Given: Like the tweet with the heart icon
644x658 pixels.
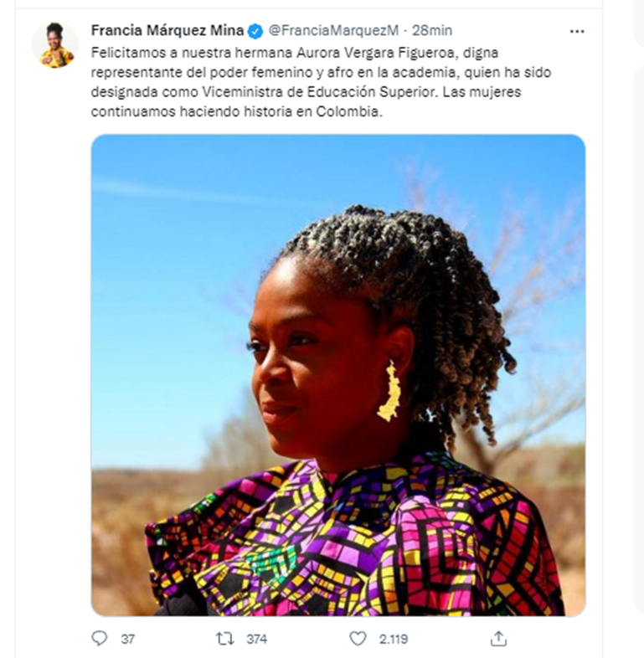Looking at the screenshot, I should pyautogui.click(x=358, y=639).
